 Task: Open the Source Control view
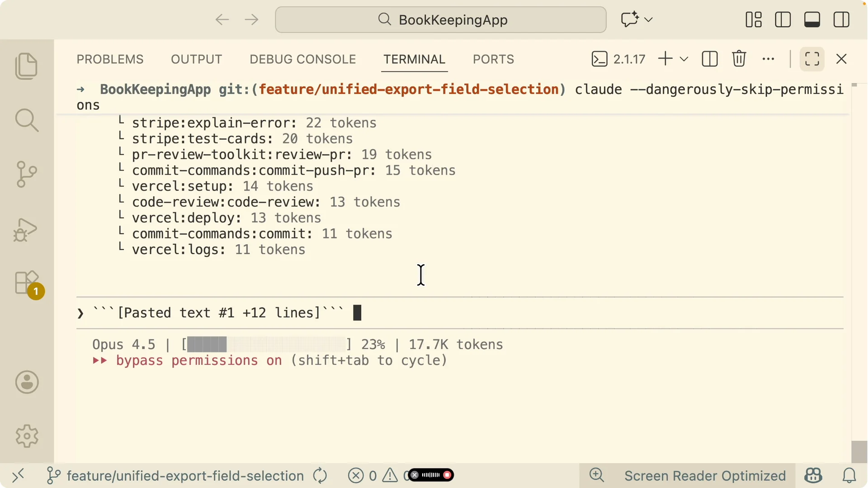point(27,174)
